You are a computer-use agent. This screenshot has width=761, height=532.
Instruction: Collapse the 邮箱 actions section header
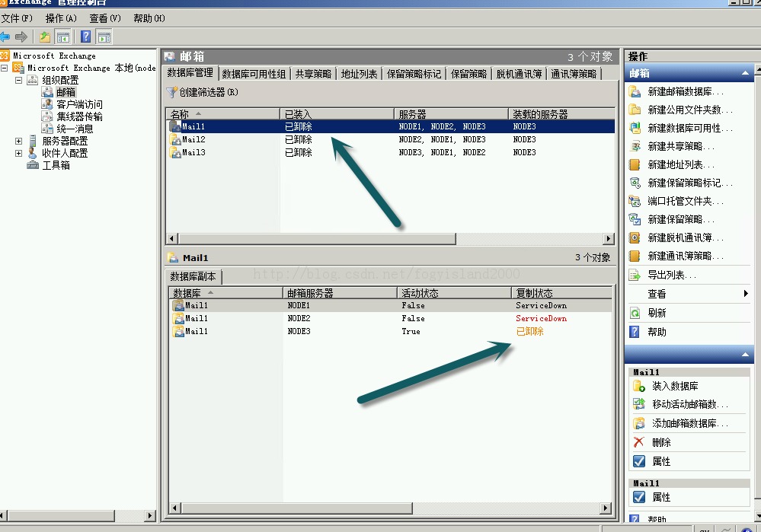point(745,73)
